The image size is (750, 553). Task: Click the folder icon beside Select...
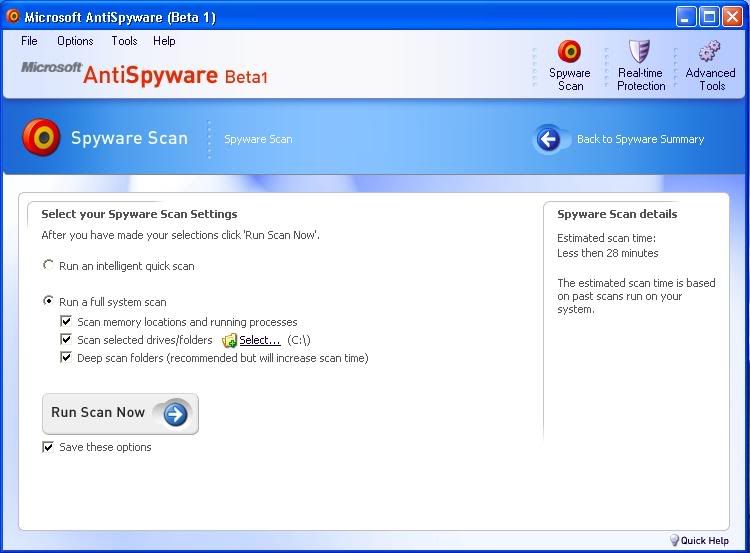[x=229, y=340]
